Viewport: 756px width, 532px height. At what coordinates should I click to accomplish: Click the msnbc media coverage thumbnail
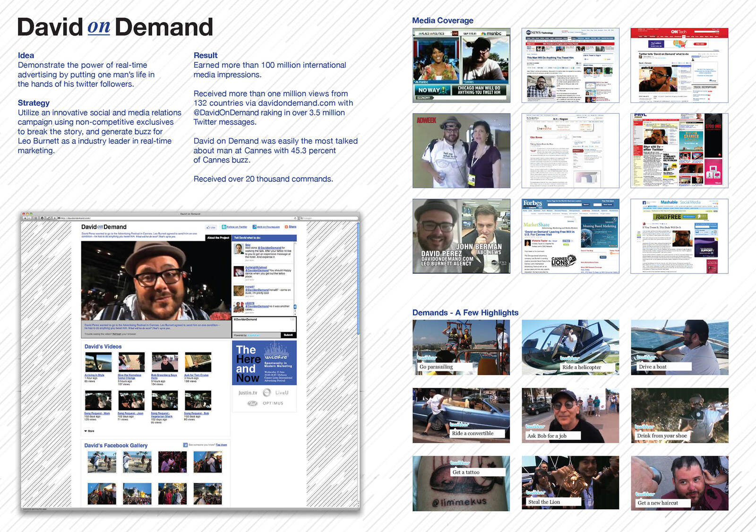point(461,65)
